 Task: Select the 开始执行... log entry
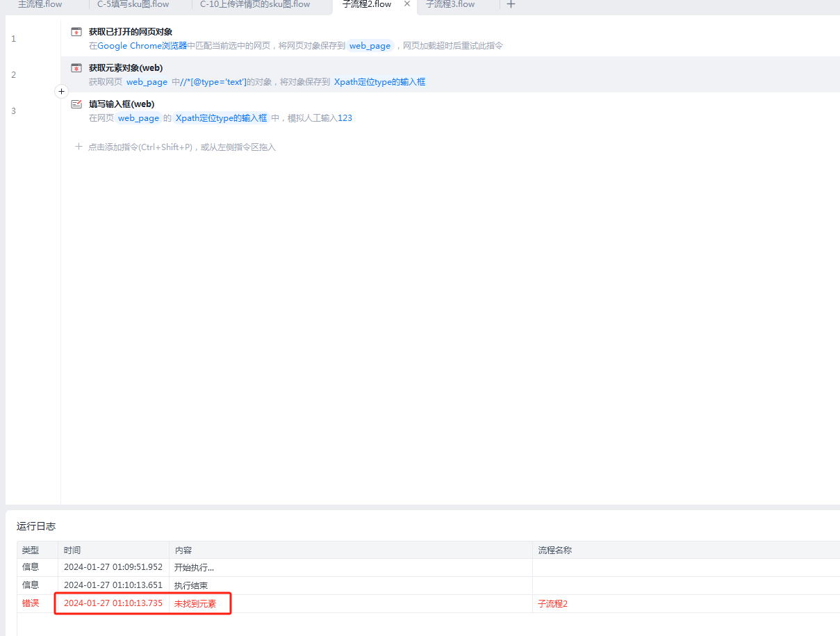tap(194, 567)
